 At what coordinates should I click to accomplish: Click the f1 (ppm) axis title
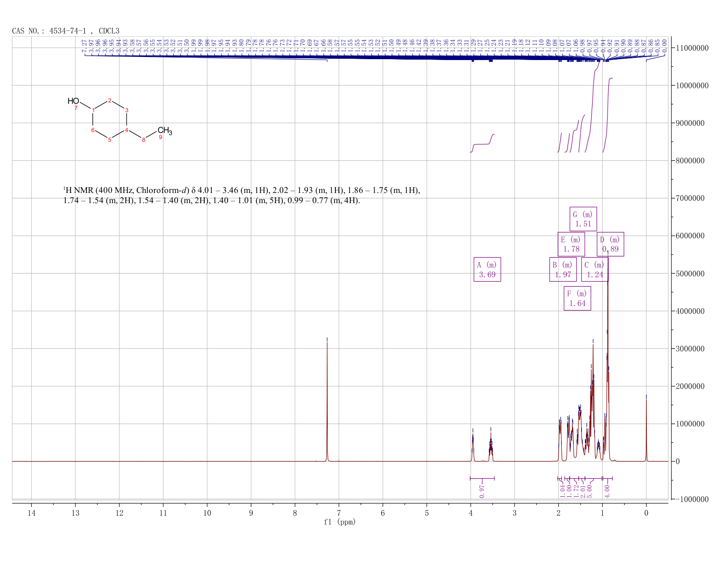tap(340, 522)
